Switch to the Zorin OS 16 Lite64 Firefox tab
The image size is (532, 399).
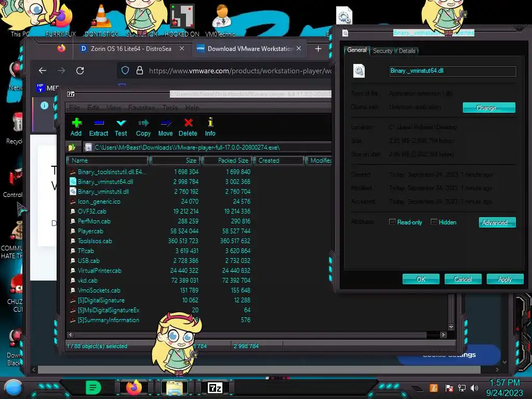click(130, 48)
